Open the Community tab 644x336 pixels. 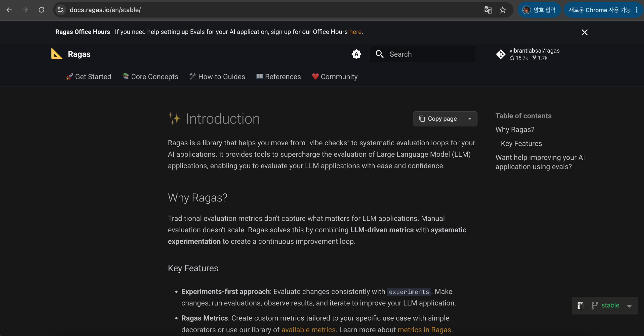coord(335,77)
